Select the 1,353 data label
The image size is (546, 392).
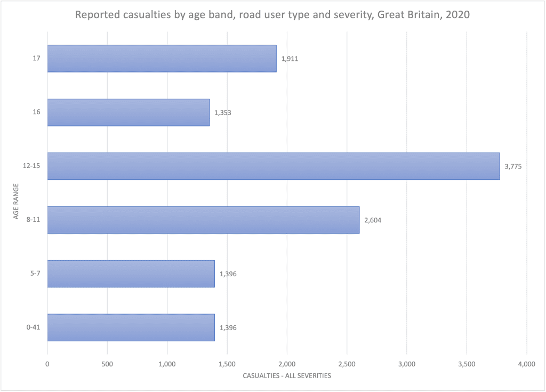coord(222,113)
